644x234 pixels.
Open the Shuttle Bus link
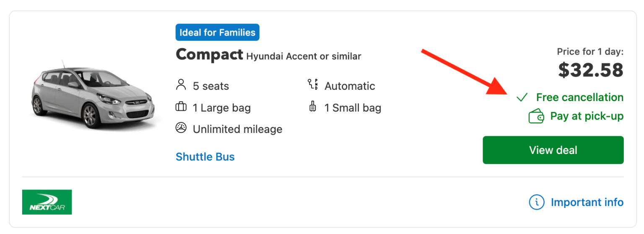point(205,157)
